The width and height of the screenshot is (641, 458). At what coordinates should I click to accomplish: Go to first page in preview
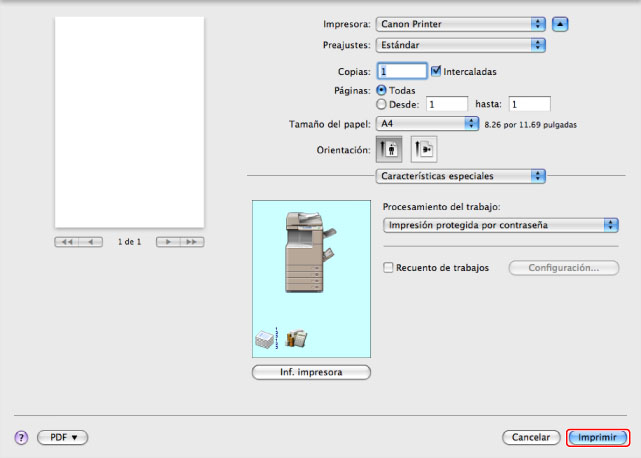[67, 242]
